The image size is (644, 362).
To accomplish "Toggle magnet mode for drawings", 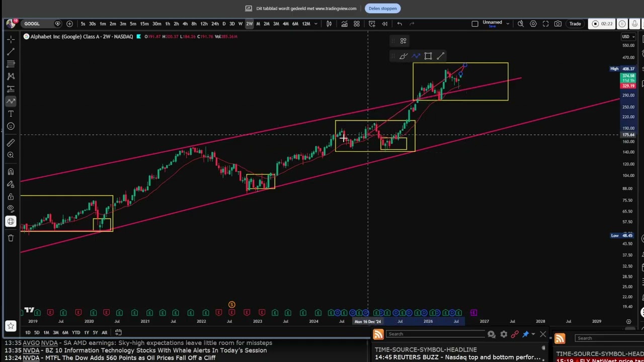I will [11, 172].
